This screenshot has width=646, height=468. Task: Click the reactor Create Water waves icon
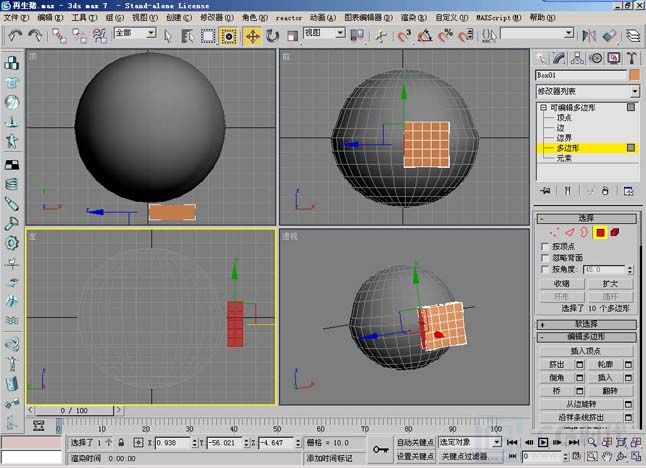pos(12,321)
